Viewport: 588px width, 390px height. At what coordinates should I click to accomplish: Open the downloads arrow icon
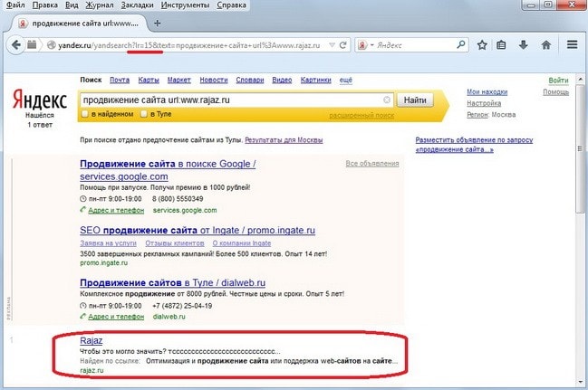pos(524,43)
